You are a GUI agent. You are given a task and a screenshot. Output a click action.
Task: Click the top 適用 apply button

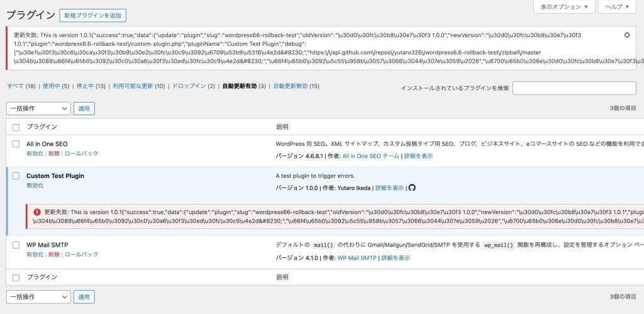[x=84, y=108]
